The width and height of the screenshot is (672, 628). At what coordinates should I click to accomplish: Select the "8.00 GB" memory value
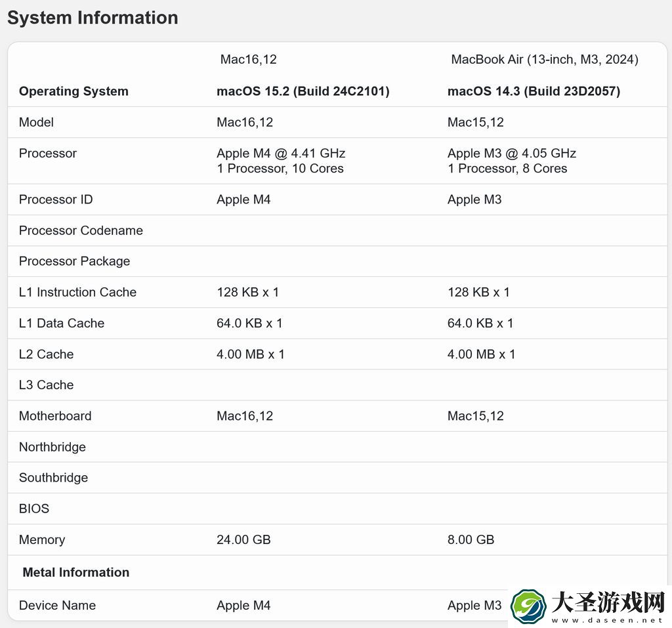471,539
